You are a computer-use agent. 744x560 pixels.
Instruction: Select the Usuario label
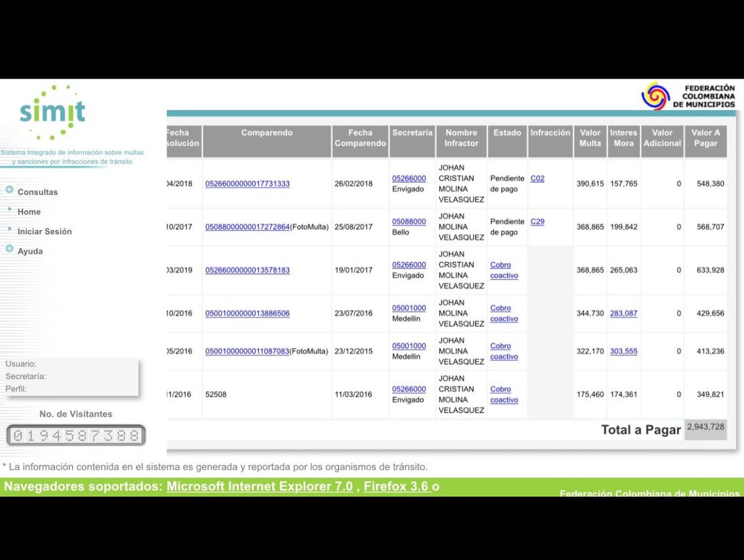pyautogui.click(x=21, y=364)
